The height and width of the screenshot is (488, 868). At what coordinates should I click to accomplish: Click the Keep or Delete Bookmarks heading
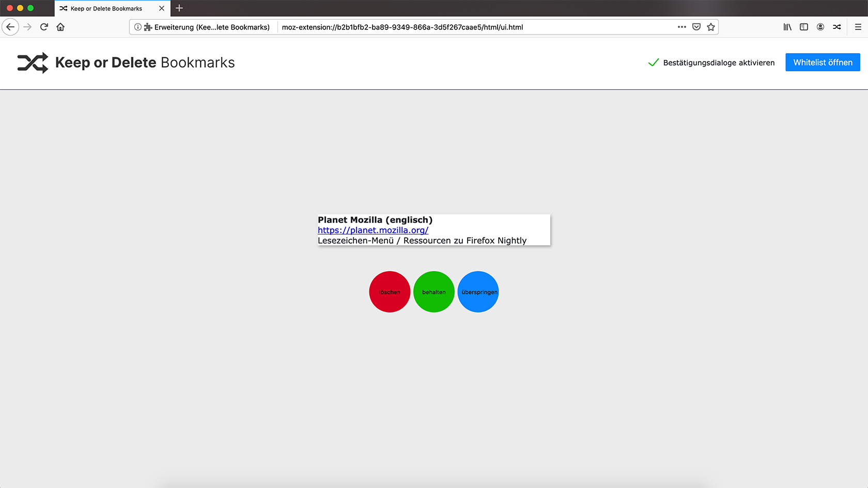tap(145, 62)
